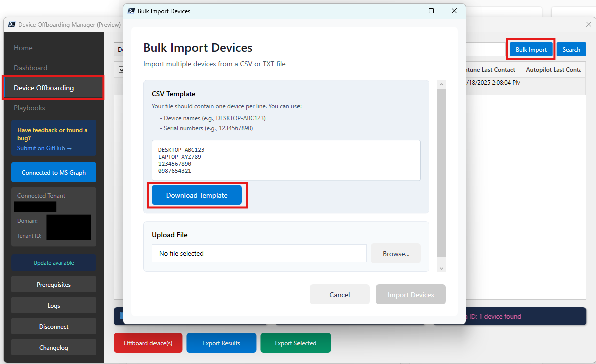Close the Bulk Import Devices dialog
Screen dimensions: 596x364
click(x=454, y=11)
